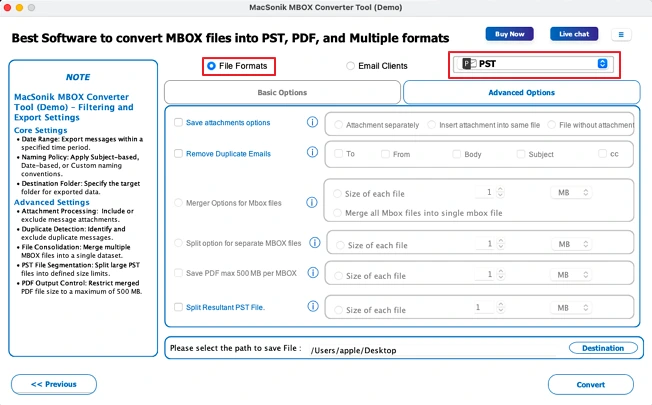The width and height of the screenshot is (652, 405).
Task: Select the Email Clients radio button
Action: (351, 66)
